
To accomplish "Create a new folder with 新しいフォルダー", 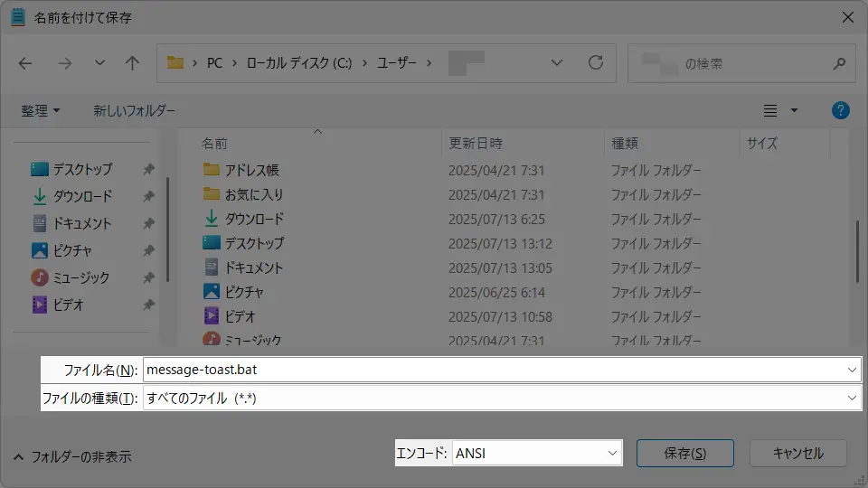I will click(x=134, y=110).
